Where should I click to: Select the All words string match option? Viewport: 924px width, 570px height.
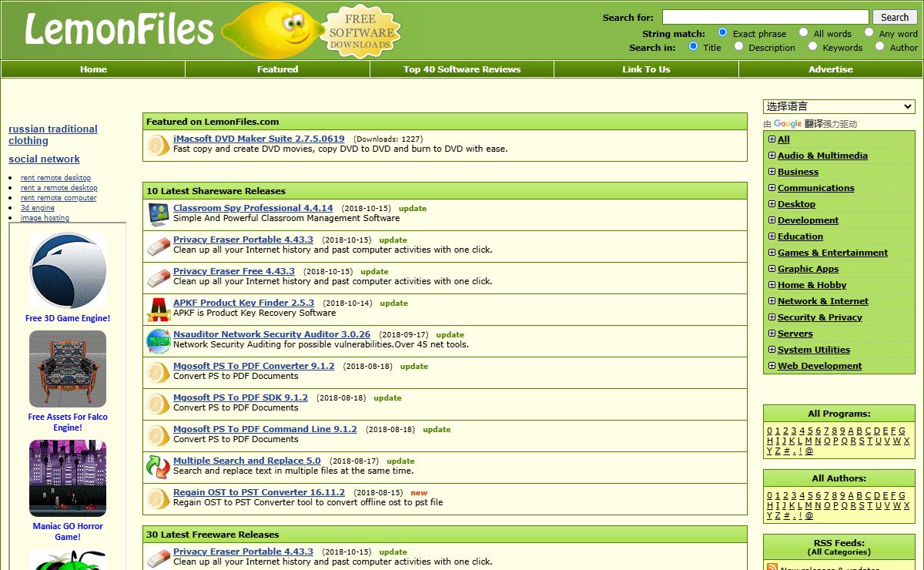[x=803, y=32]
